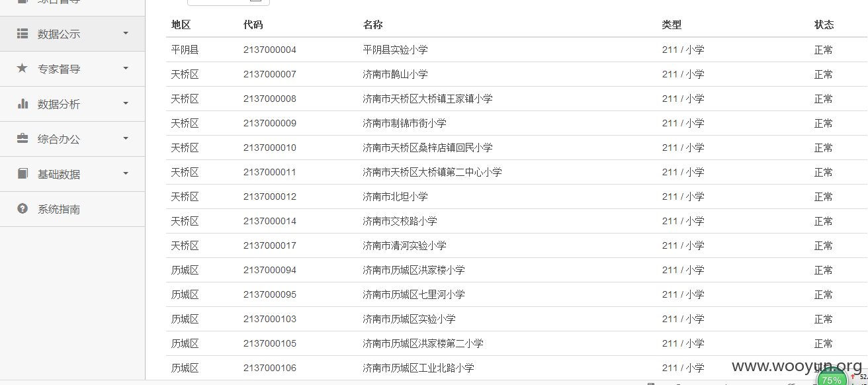868x385 pixels.
Task: Click the star icon beside 专家督导
Action: click(22, 68)
